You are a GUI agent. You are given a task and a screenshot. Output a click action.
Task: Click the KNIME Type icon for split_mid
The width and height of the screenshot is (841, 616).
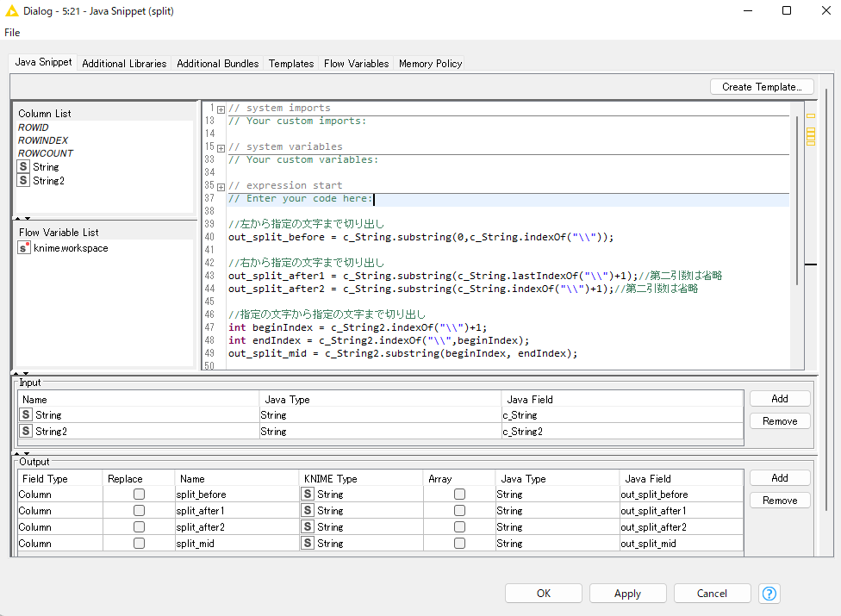pos(307,544)
